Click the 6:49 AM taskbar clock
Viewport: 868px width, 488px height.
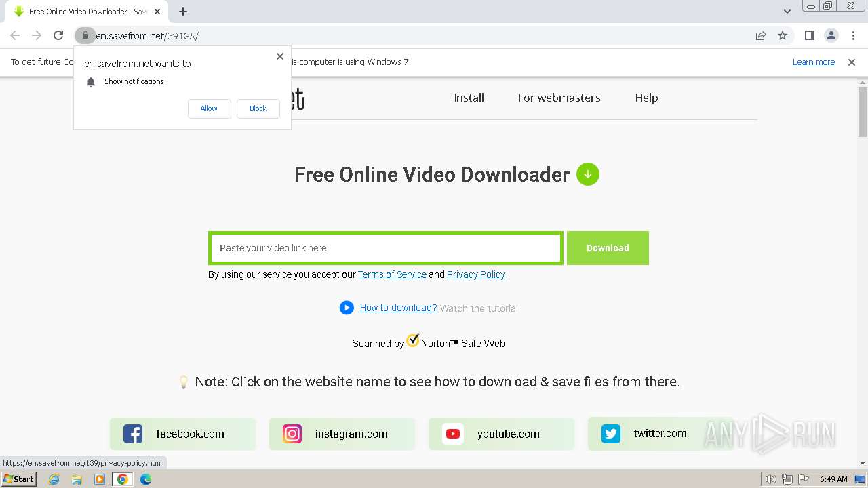833,479
